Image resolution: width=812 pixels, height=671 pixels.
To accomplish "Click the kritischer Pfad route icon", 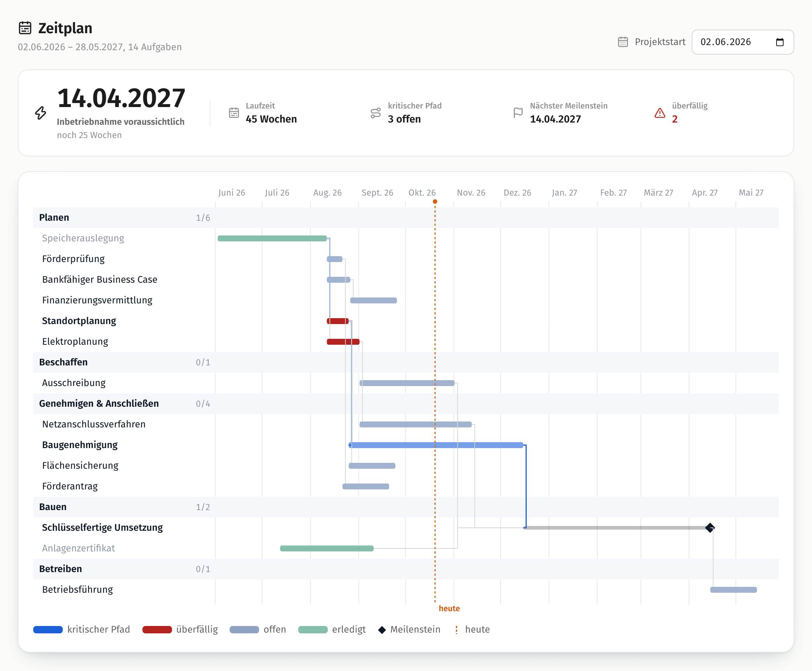I will coord(376,113).
